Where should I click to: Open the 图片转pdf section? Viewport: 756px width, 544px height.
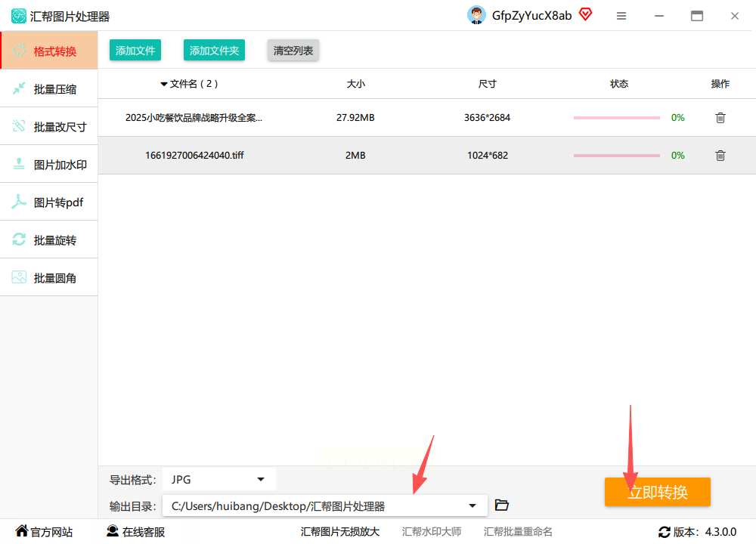coord(48,202)
